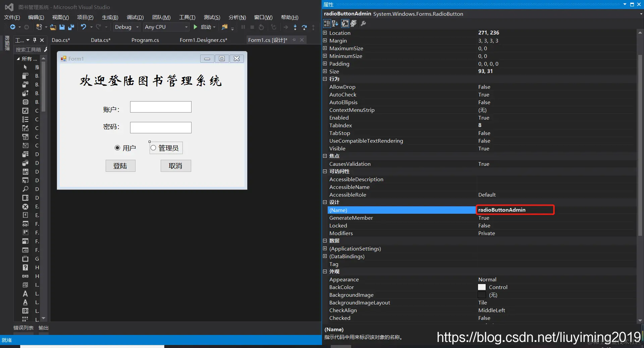Start debugging with the 启动 button

point(202,27)
